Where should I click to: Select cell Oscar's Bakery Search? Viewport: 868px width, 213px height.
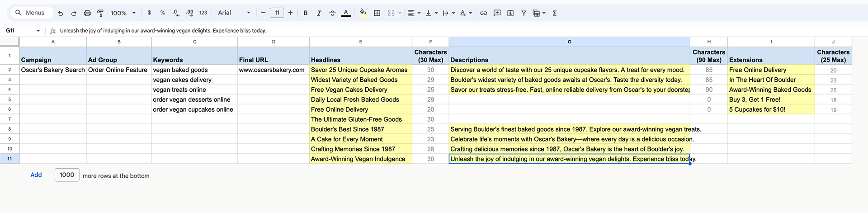pyautogui.click(x=53, y=70)
